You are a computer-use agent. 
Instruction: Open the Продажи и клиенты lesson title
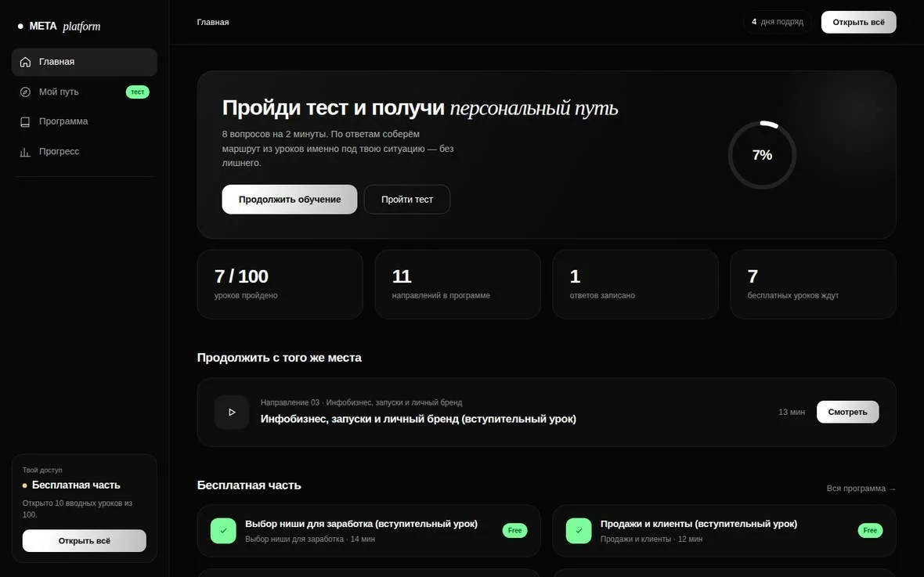tap(698, 523)
